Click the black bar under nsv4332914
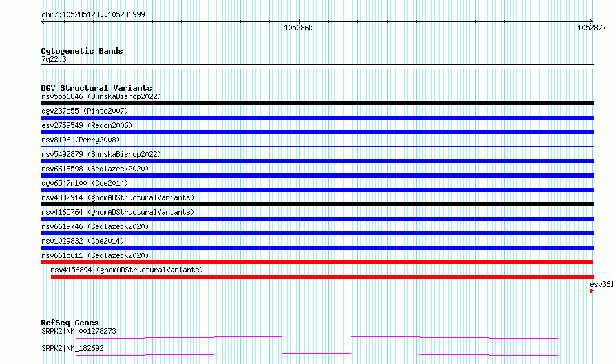Image resolution: width=613 pixels, height=364 pixels. (x=317, y=204)
